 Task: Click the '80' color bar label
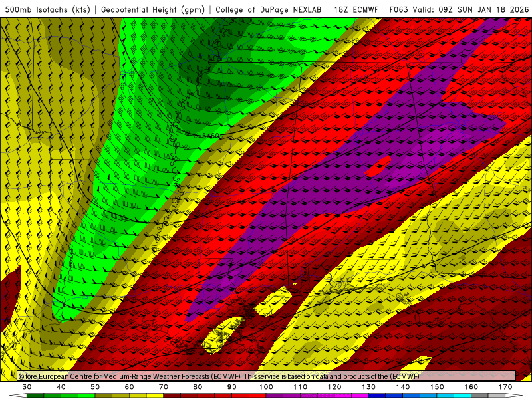[198, 387]
